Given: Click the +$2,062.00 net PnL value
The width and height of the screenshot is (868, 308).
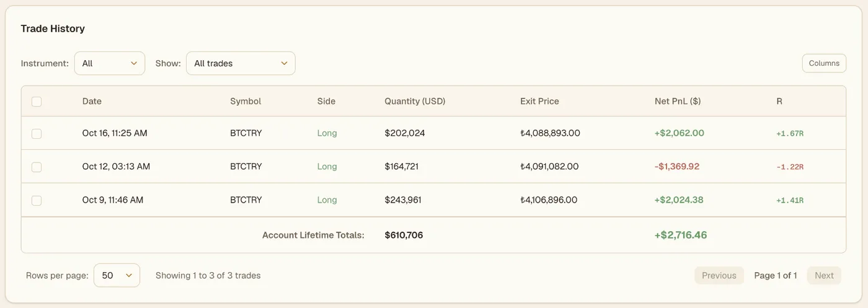Looking at the screenshot, I should point(680,133).
